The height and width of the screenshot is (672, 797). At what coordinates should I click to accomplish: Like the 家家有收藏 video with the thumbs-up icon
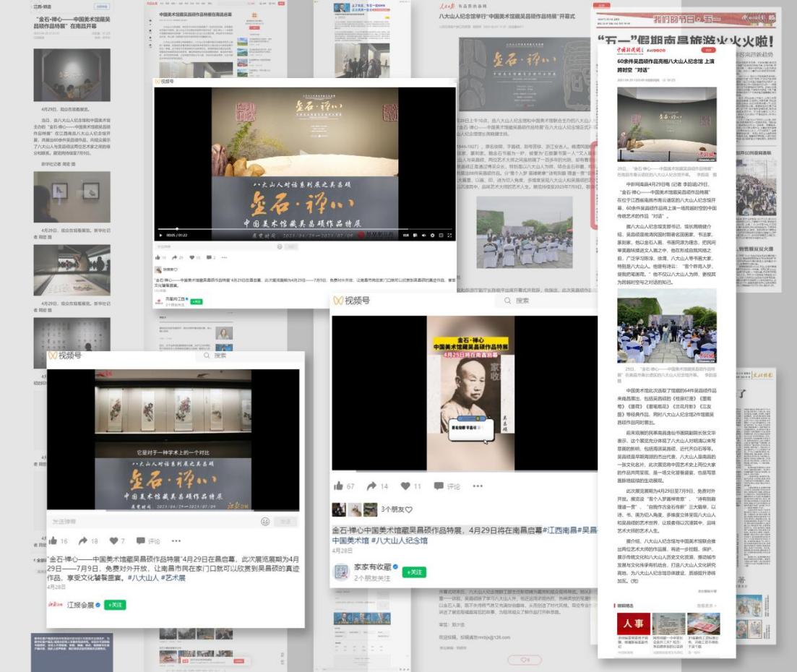[x=338, y=486]
